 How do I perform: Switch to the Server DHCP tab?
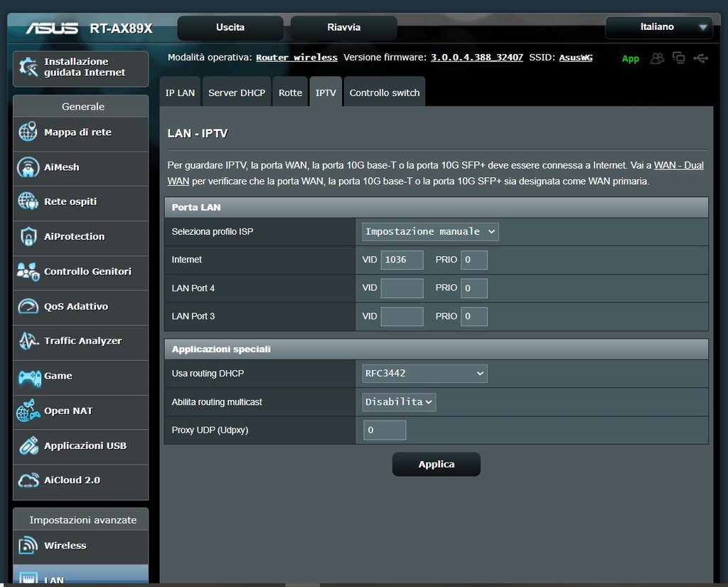(237, 93)
